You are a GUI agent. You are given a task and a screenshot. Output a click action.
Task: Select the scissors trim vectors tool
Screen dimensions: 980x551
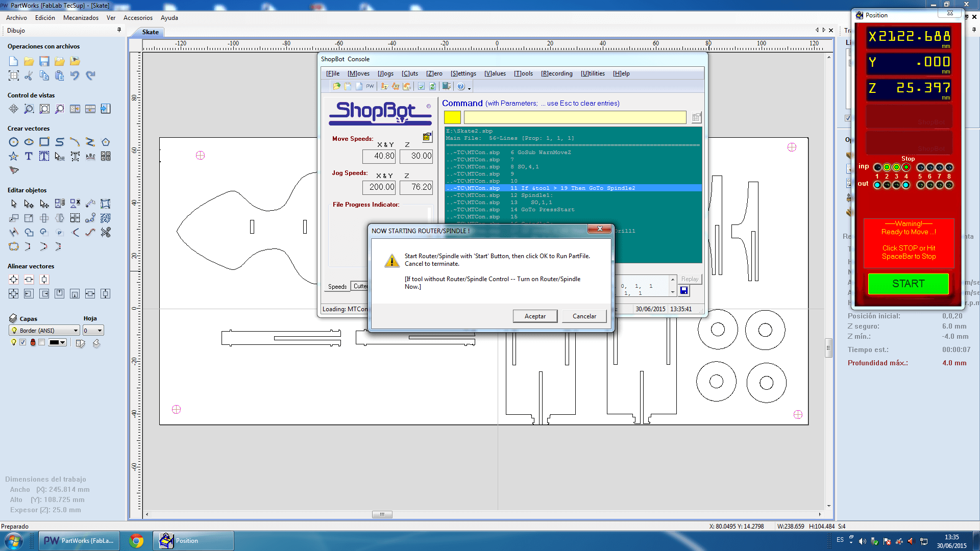(x=106, y=232)
